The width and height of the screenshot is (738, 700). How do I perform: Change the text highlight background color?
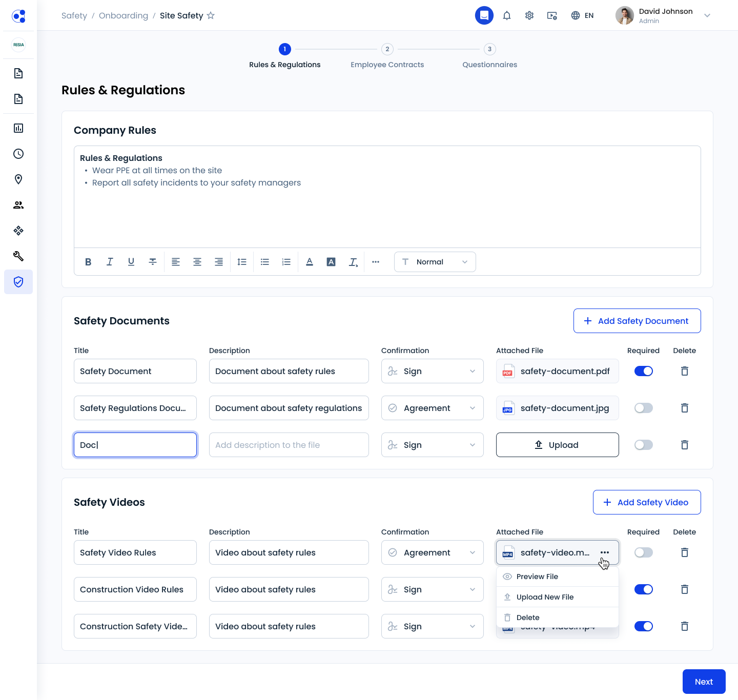pos(331,262)
